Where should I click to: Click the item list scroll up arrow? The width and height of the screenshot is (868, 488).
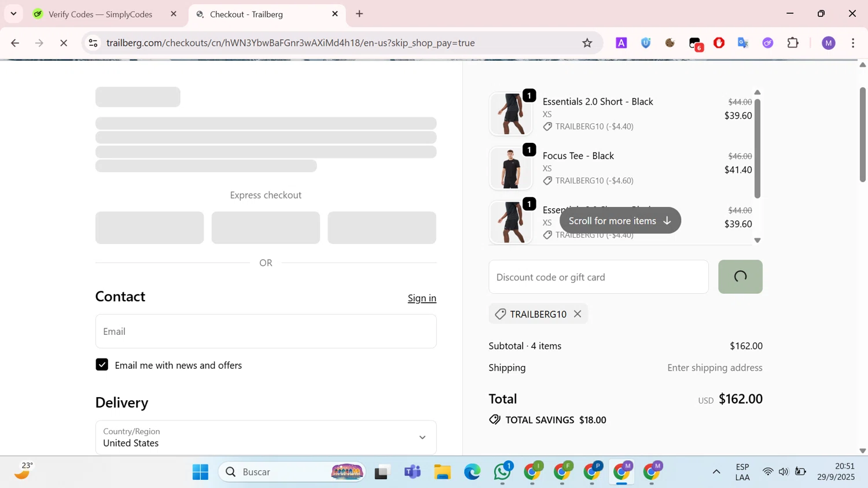point(757,93)
